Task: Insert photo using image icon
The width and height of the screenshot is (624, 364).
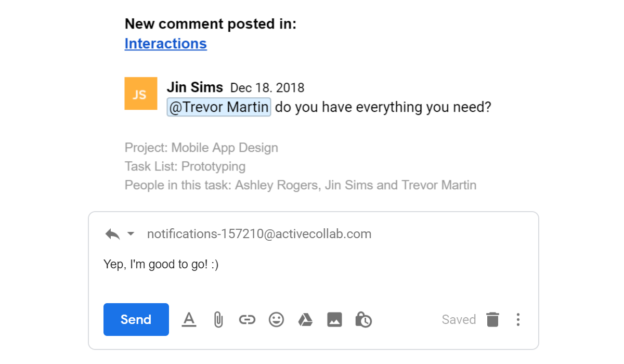Action: click(334, 319)
